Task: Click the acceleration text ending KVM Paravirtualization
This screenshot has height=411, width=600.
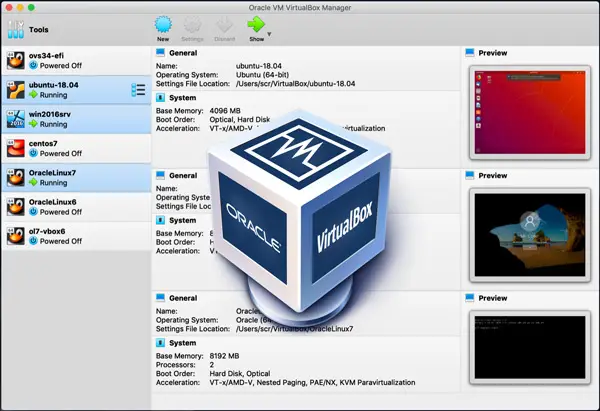Action: (312, 382)
